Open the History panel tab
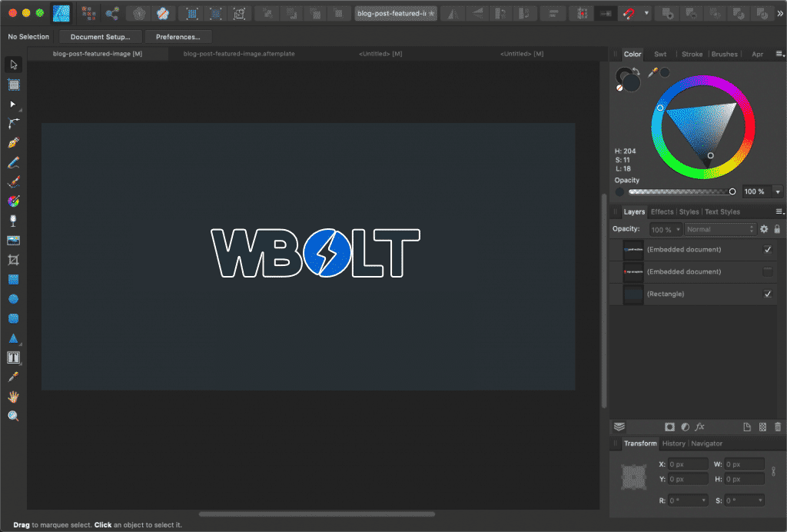The height and width of the screenshot is (532, 787). point(673,444)
